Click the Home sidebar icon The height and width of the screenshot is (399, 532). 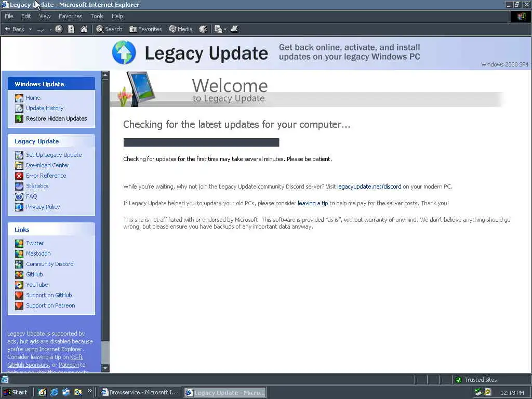(19, 98)
